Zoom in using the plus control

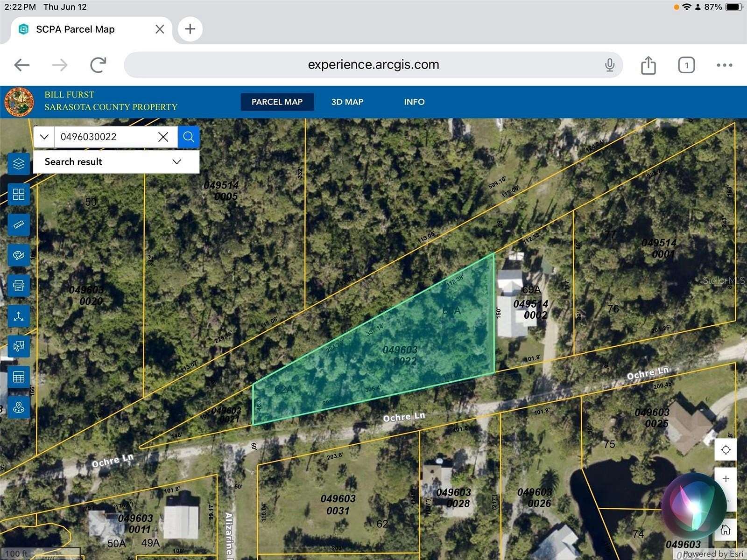point(726,478)
